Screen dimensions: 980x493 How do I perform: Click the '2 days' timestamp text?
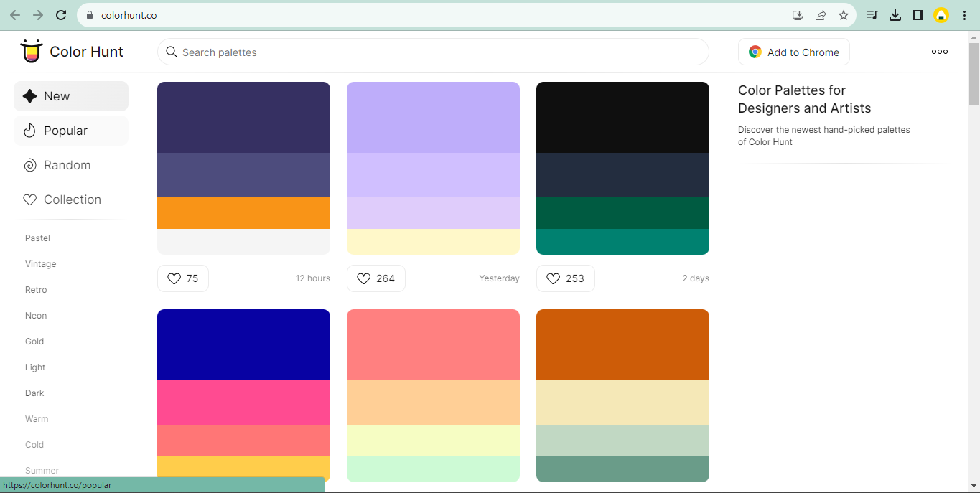click(696, 278)
